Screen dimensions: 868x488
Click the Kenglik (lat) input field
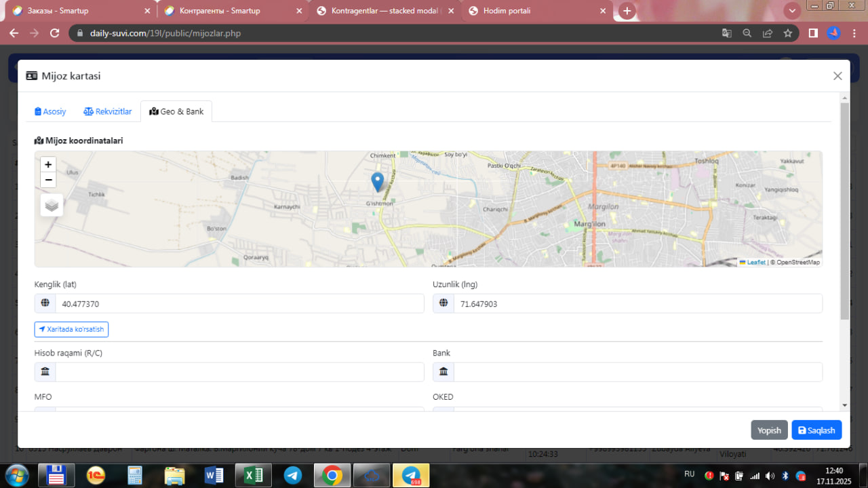(239, 303)
